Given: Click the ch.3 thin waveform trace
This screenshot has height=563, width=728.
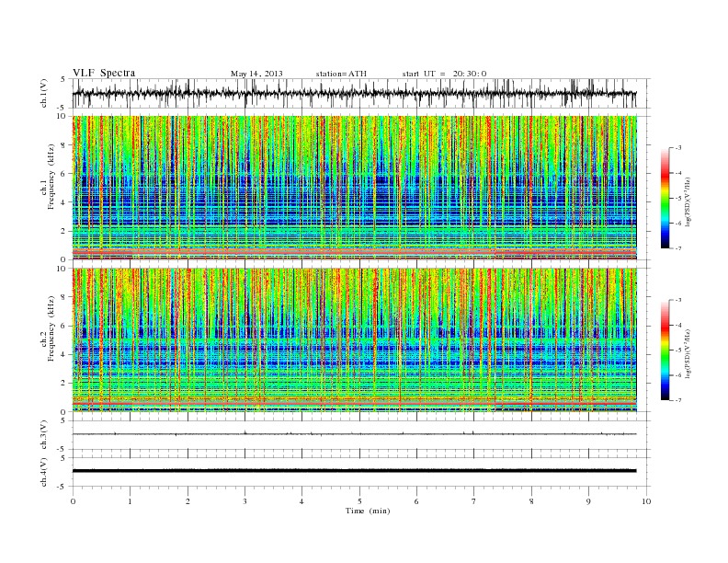Looking at the screenshot, I should 354,434.
